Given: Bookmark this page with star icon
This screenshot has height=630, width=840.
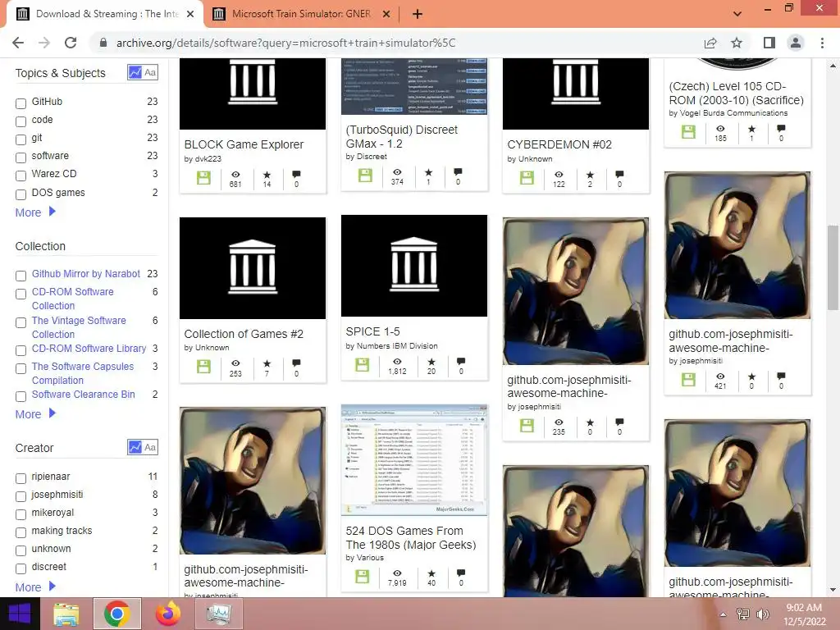Looking at the screenshot, I should 737,43.
